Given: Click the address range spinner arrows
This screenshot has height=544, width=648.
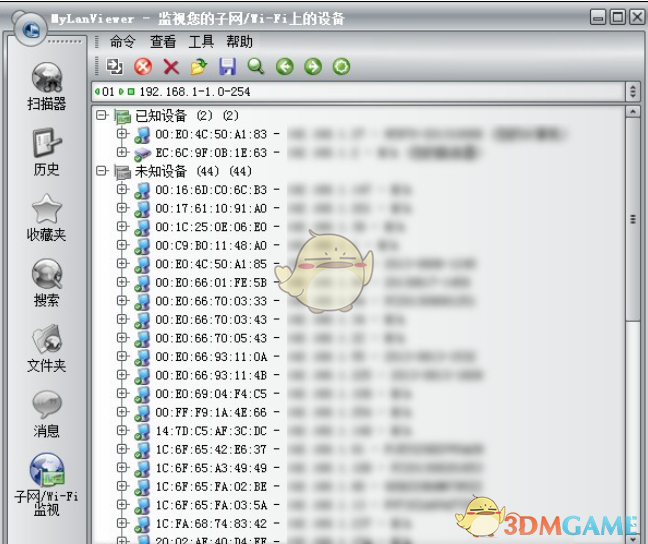Looking at the screenshot, I should coord(633,91).
